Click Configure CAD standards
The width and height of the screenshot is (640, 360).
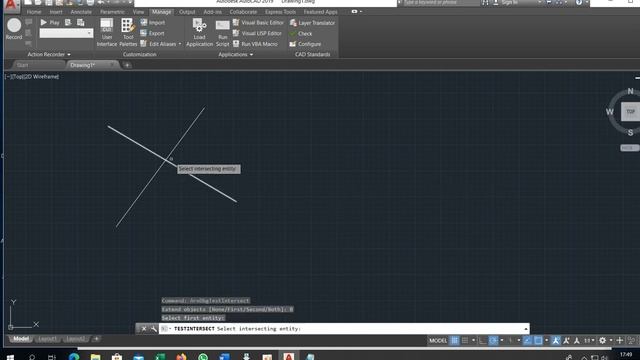click(305, 44)
